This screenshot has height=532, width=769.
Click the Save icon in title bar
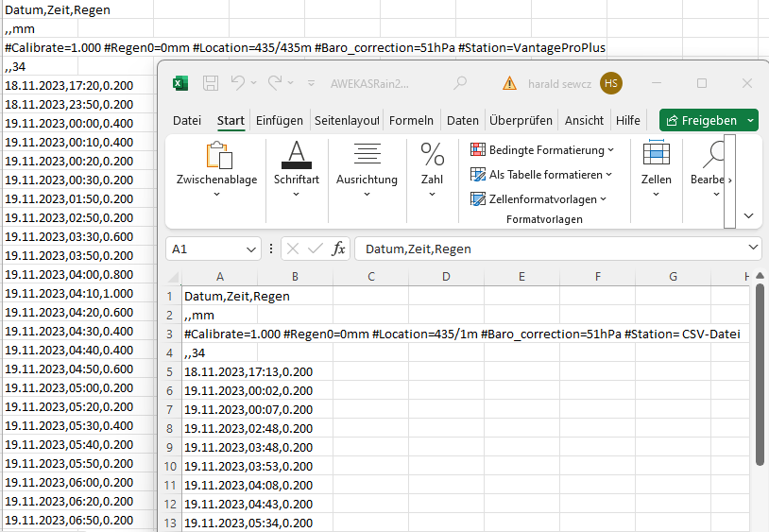coord(211,83)
